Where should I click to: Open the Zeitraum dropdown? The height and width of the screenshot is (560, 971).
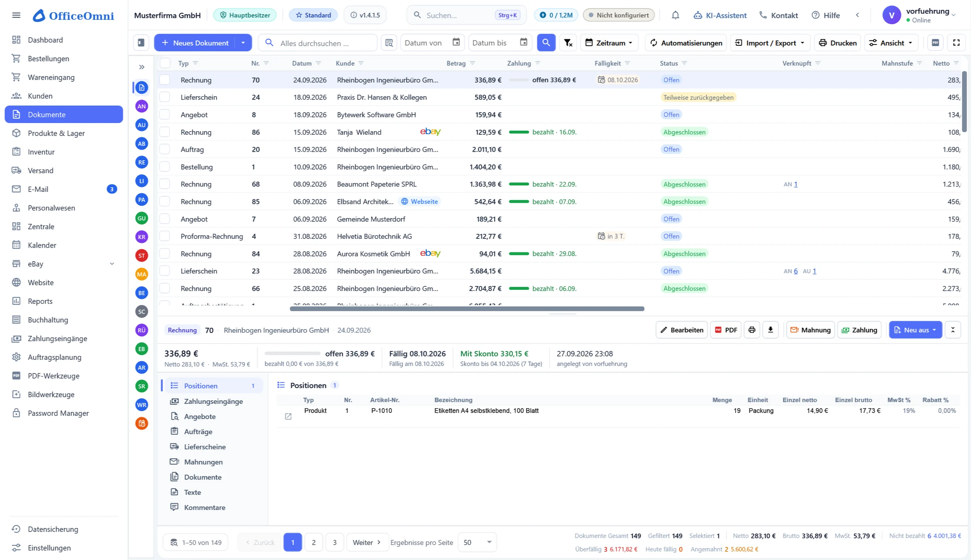point(609,42)
